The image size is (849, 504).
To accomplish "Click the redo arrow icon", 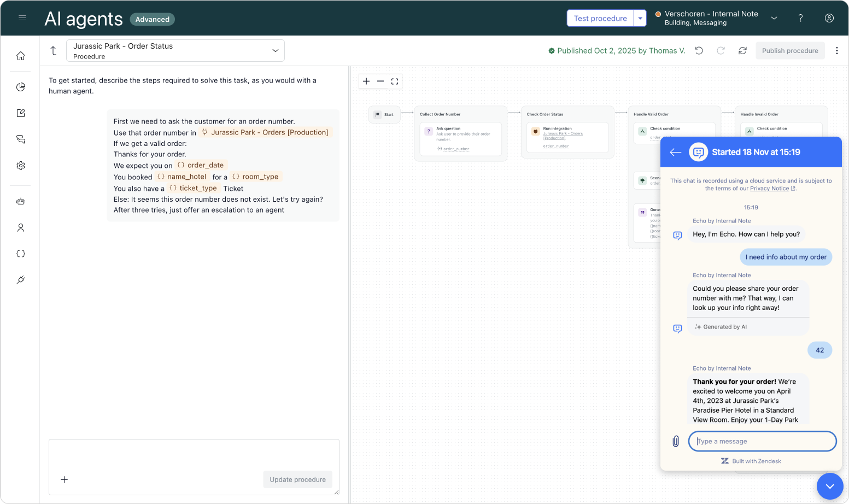I will tap(721, 51).
